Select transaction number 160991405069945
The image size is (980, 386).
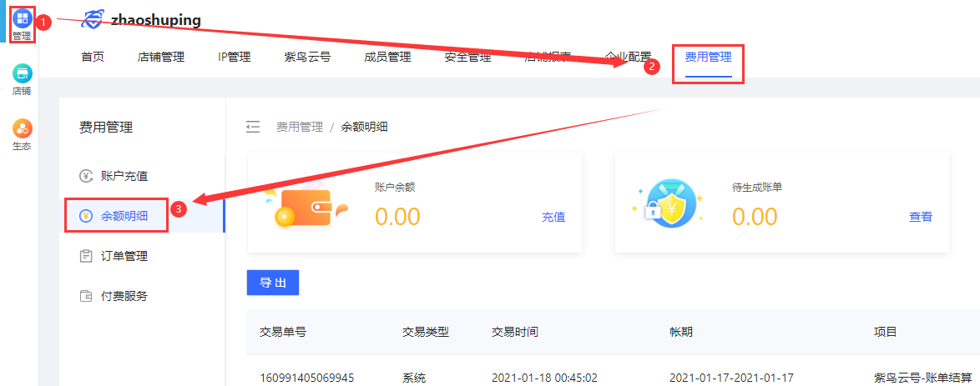307,378
